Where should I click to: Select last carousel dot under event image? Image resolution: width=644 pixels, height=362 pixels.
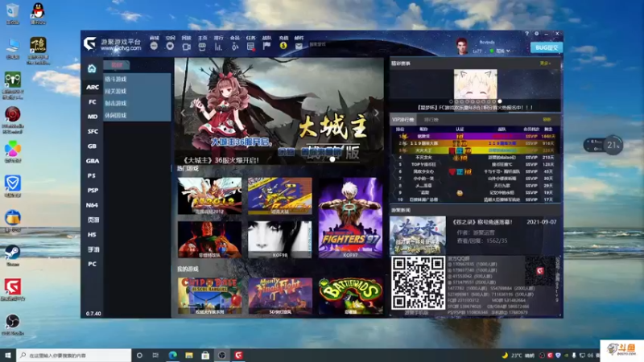(500, 101)
